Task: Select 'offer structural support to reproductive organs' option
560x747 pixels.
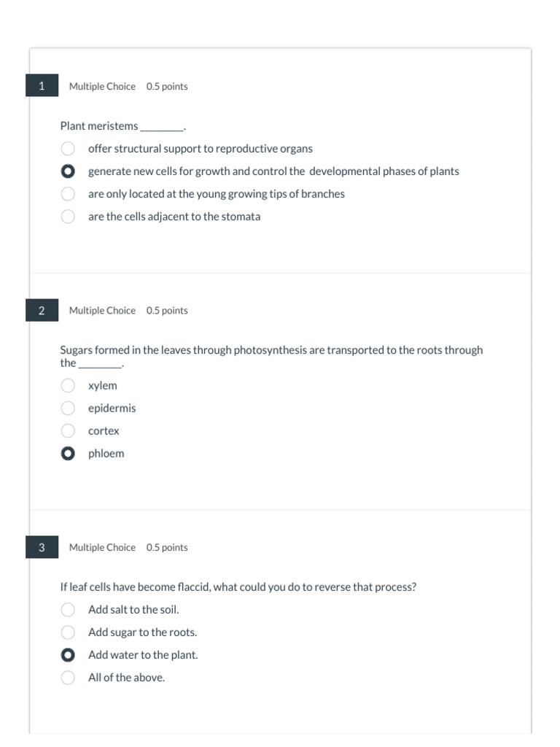Action: pos(68,149)
